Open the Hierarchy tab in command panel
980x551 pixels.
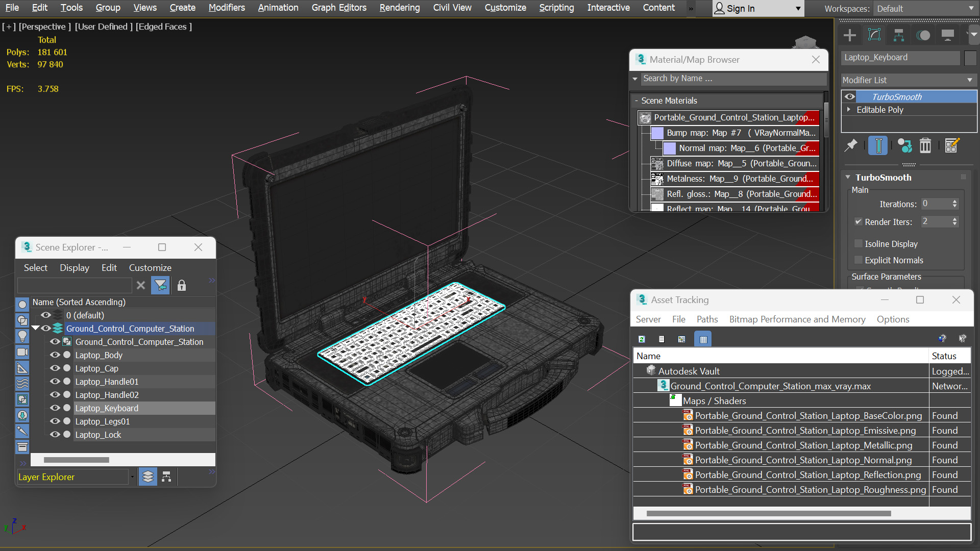899,35
